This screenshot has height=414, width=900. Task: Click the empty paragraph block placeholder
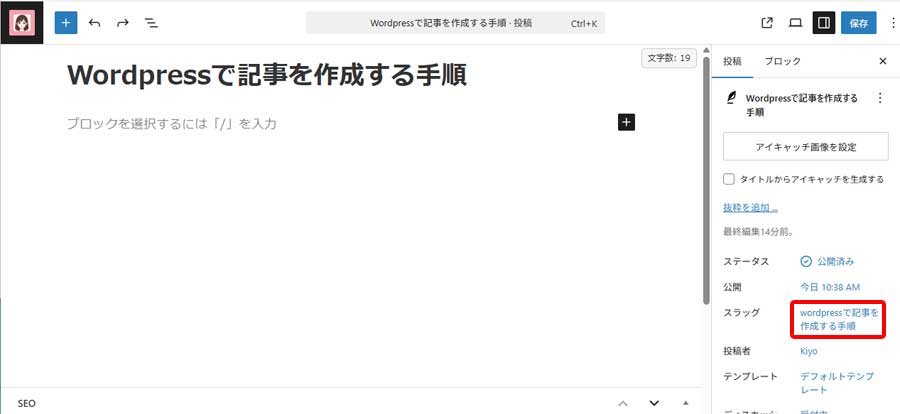click(x=172, y=123)
